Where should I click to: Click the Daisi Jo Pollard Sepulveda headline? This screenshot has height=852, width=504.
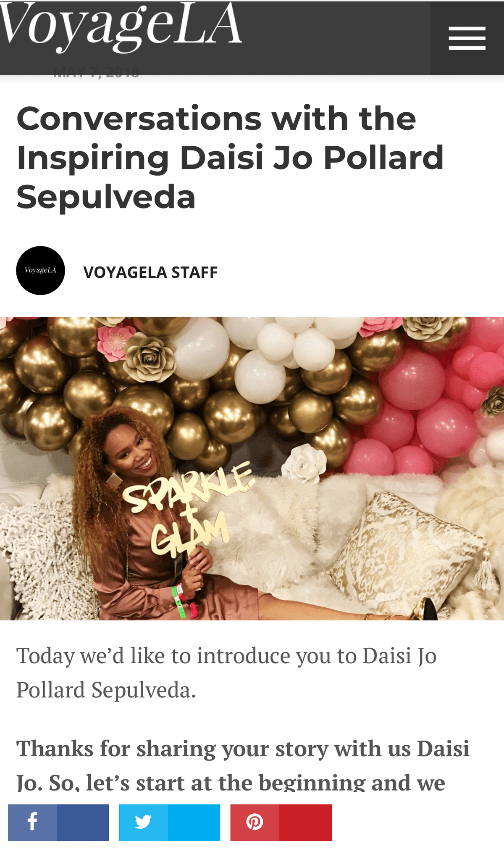(x=230, y=158)
